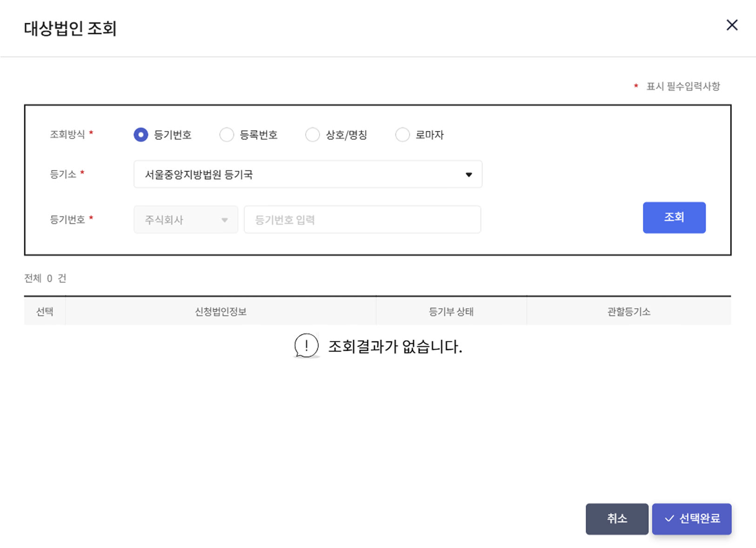Viewport: 756px width, 548px height.
Task: Enable the 로마자 search option
Action: (402, 134)
